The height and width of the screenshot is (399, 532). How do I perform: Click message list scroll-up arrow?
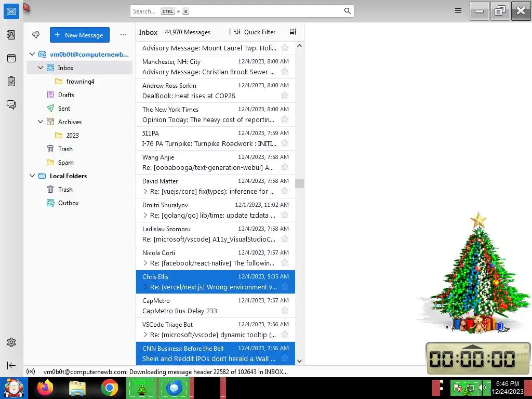(x=300, y=46)
